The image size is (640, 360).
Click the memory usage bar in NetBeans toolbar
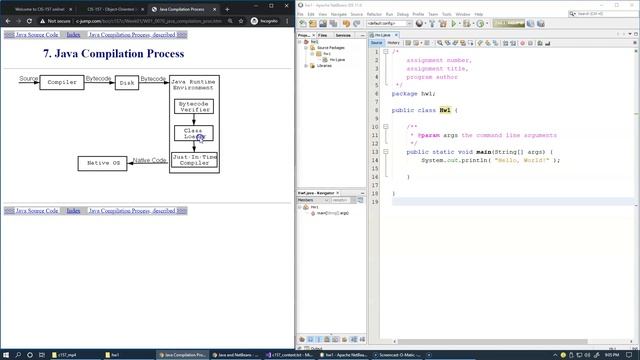(509, 24)
